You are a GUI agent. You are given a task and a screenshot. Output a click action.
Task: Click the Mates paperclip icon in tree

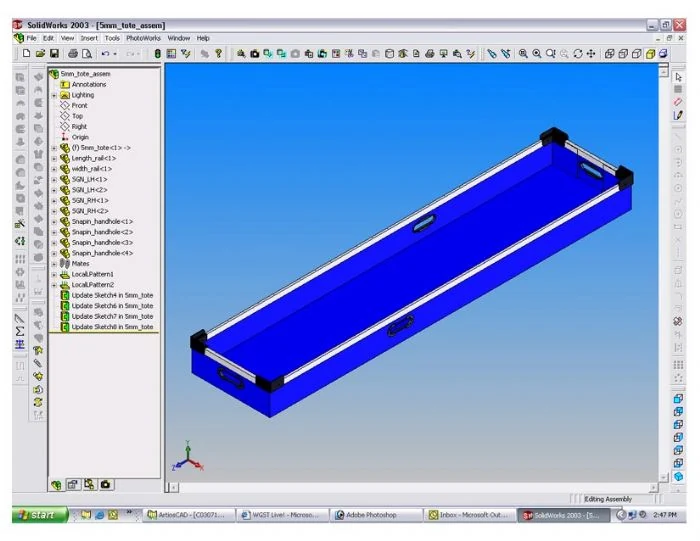point(65,263)
